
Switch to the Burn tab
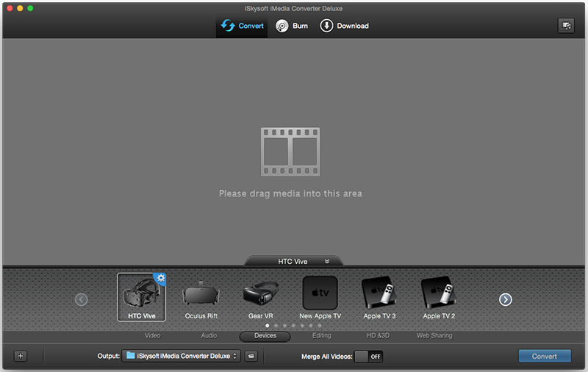click(x=292, y=26)
